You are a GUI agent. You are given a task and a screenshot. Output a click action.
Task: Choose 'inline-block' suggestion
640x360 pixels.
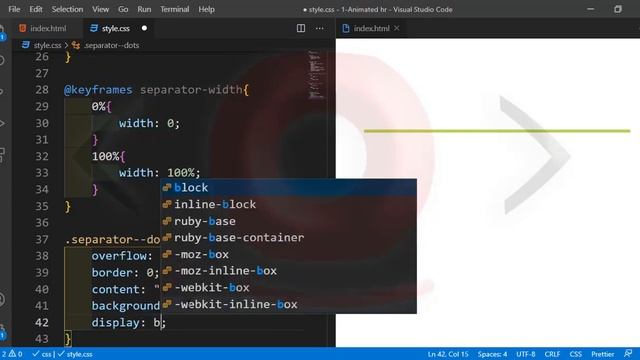289,204
